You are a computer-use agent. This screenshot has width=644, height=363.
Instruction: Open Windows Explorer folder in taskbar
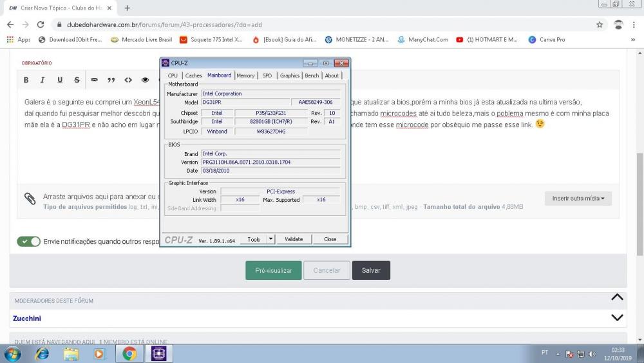pos(71,353)
